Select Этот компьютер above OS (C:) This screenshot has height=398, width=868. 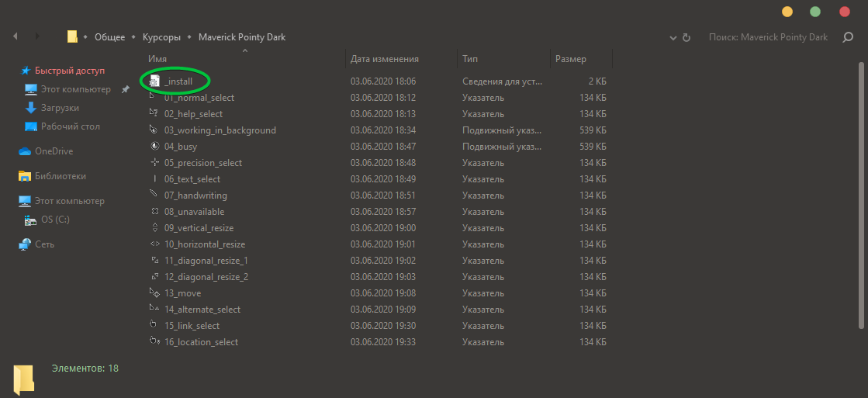click(x=70, y=201)
